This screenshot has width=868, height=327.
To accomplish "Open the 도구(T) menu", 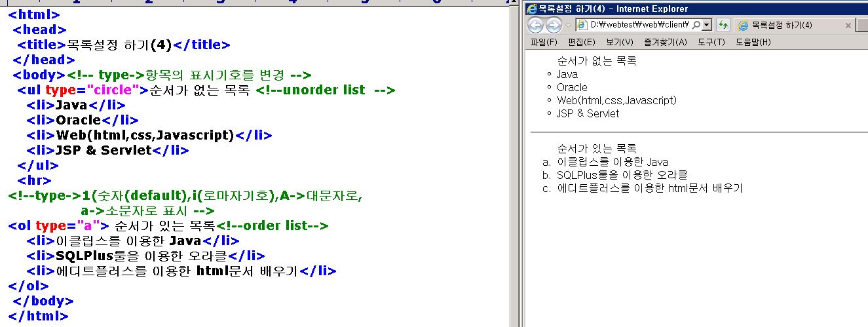I will pyautogui.click(x=711, y=43).
